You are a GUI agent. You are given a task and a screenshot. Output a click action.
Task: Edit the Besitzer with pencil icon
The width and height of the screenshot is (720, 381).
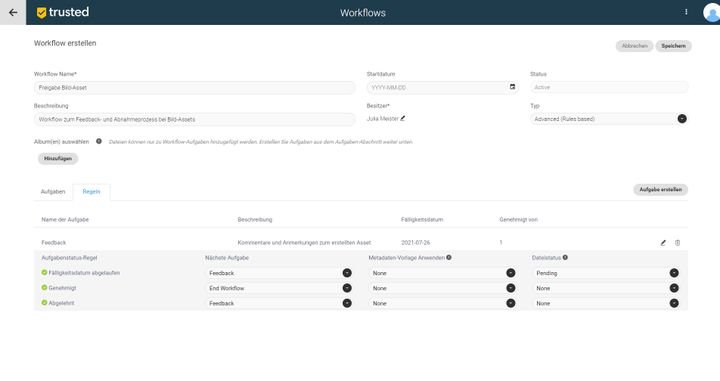tap(403, 118)
